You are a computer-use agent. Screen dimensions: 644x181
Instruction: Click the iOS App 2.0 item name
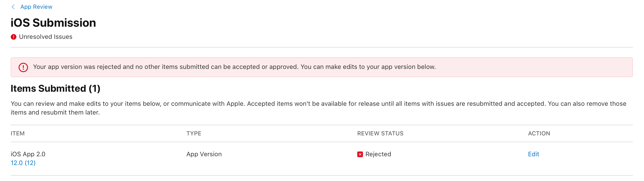click(x=28, y=154)
